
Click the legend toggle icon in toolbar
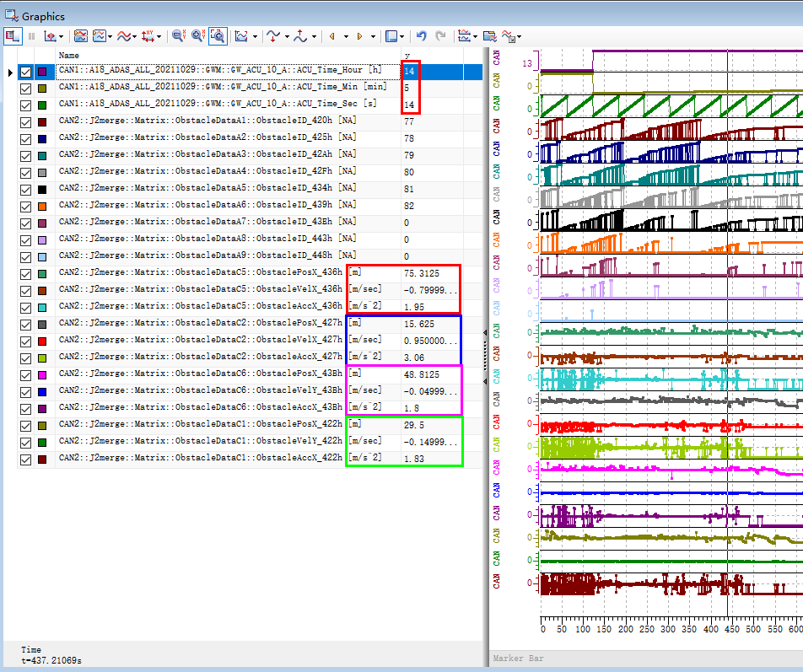pyautogui.click(x=13, y=36)
